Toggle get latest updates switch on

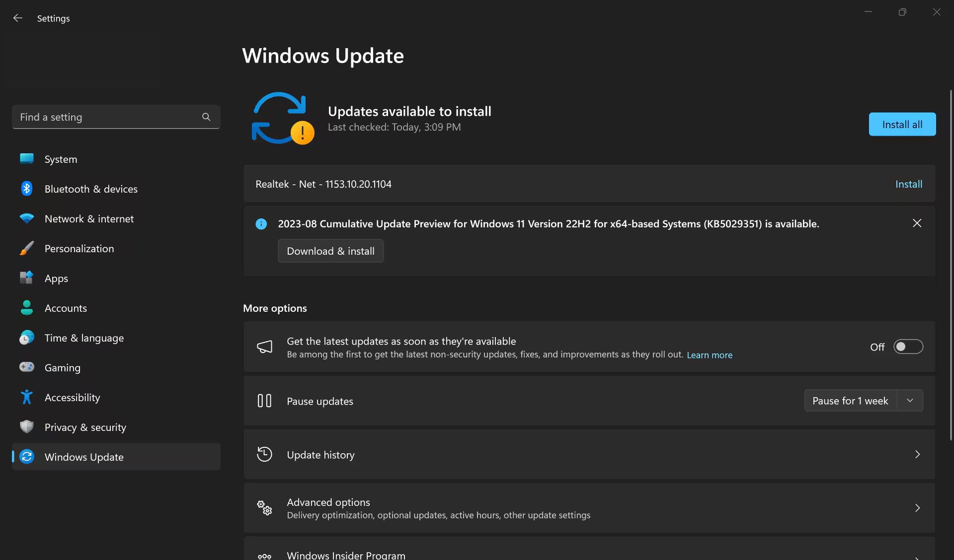click(x=908, y=347)
